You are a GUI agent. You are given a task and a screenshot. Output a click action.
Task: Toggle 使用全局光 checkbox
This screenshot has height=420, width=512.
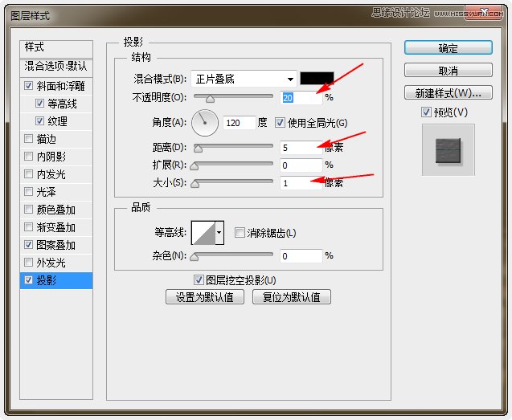(280, 123)
